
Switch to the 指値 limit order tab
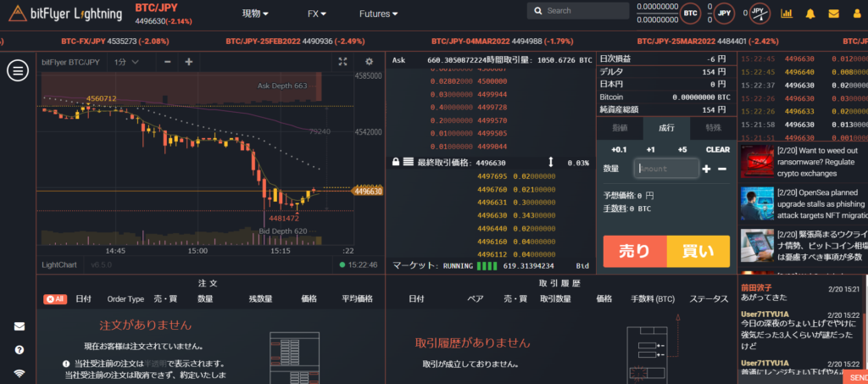tap(620, 128)
